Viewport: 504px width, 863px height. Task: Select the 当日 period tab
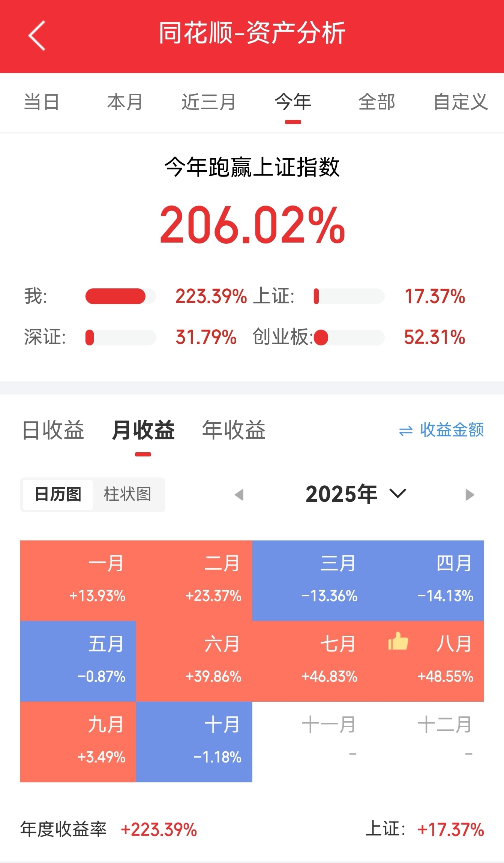pos(41,102)
